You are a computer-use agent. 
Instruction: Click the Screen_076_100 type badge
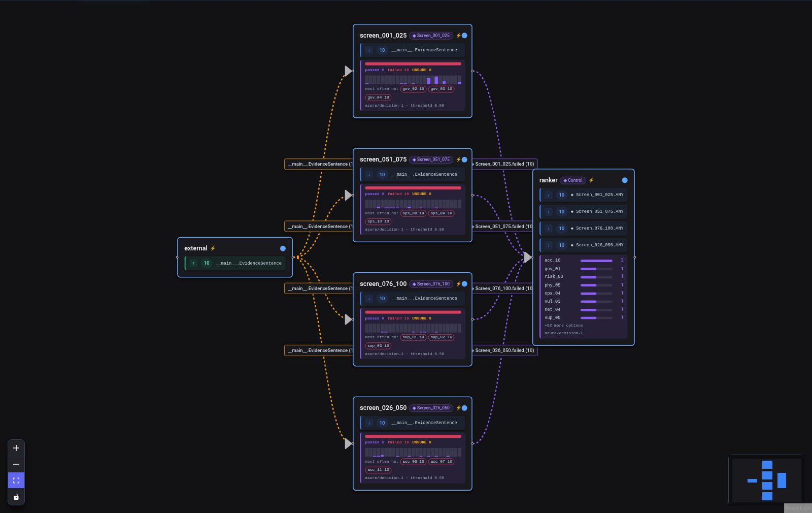pyautogui.click(x=431, y=284)
